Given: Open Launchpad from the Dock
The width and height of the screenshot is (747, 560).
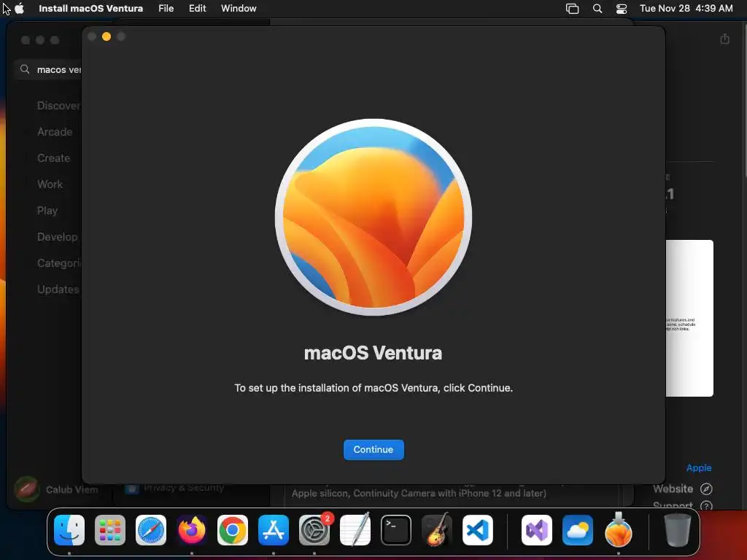Looking at the screenshot, I should click(x=110, y=530).
